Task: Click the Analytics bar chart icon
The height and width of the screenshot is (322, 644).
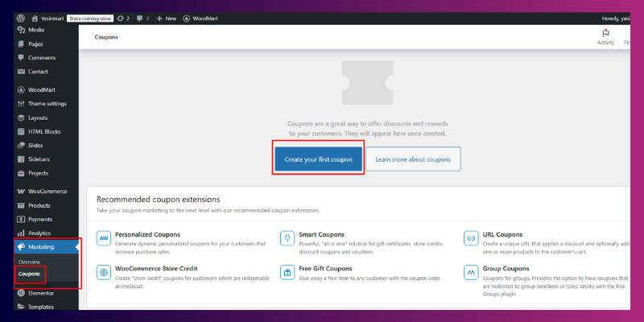Action: click(x=22, y=233)
